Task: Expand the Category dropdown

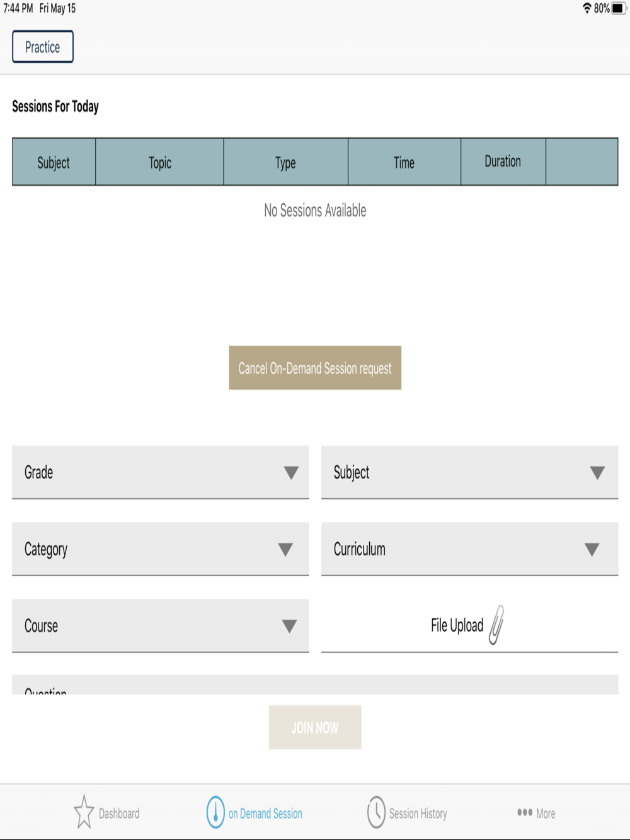Action: pyautogui.click(x=161, y=549)
